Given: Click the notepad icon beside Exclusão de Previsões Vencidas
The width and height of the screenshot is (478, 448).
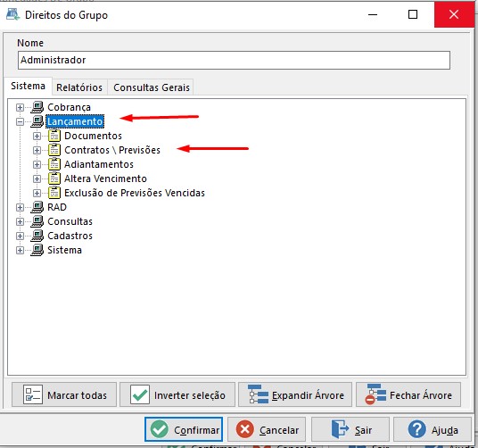Looking at the screenshot, I should pyautogui.click(x=54, y=193).
